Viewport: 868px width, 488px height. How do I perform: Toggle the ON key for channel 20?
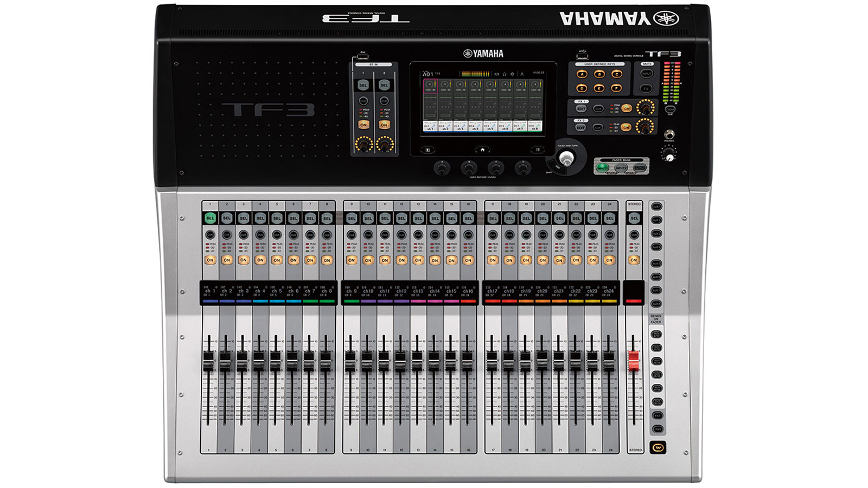tap(542, 260)
